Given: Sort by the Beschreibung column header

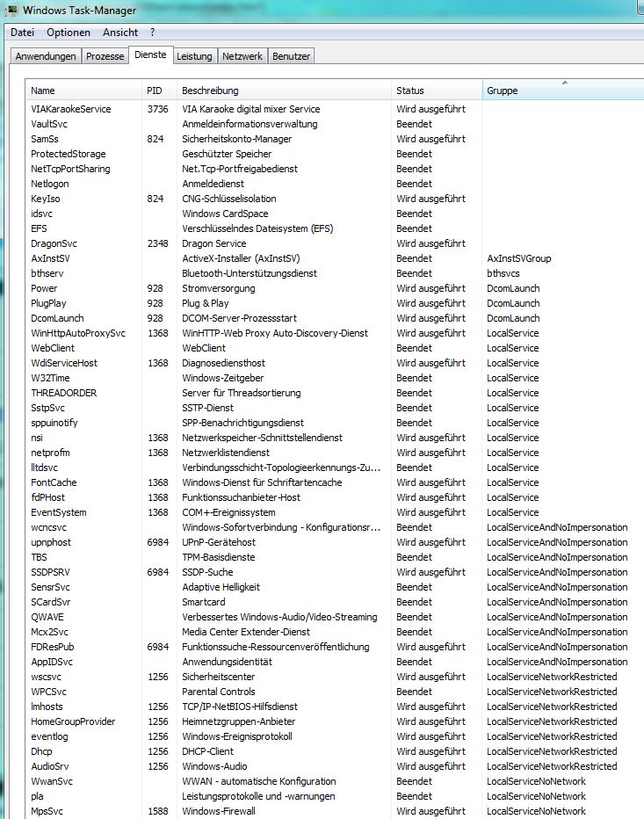Looking at the screenshot, I should (284, 91).
